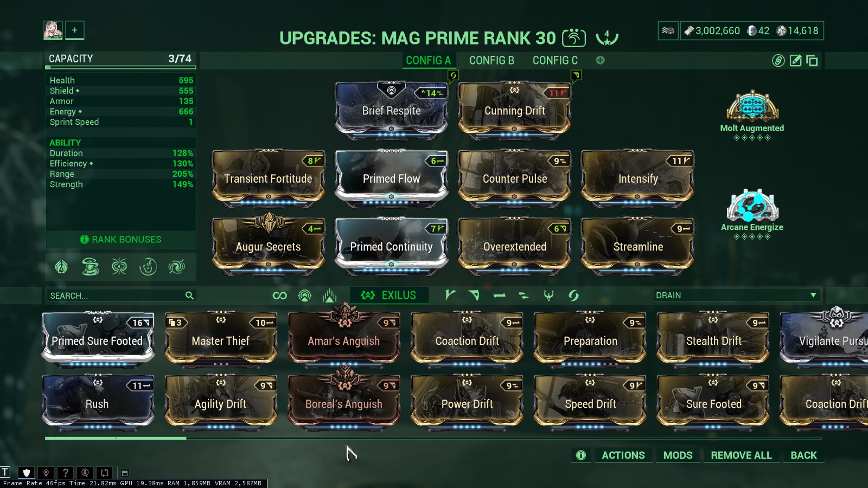Click the Remove All button

tap(741, 455)
